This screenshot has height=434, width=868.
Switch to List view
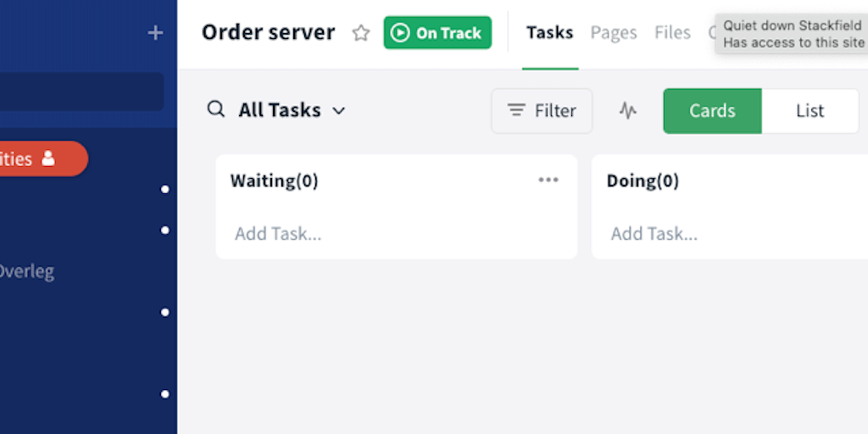810,110
